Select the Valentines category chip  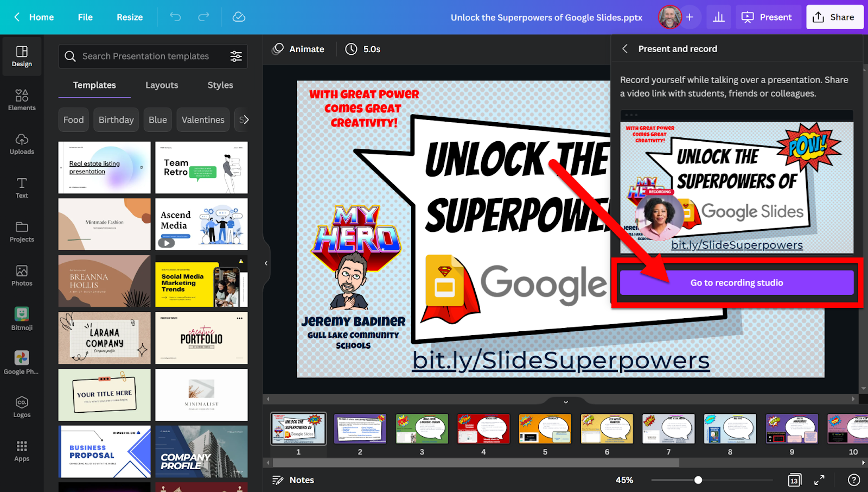click(203, 120)
